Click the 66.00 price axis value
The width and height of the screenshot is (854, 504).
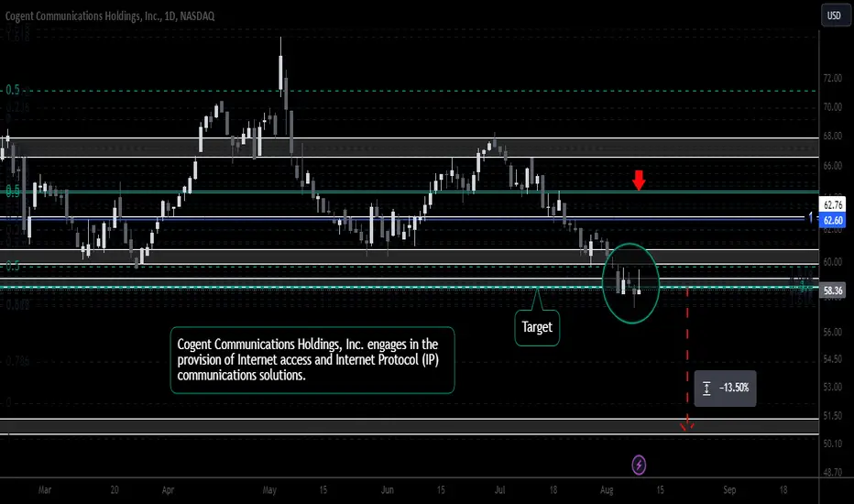(x=832, y=166)
